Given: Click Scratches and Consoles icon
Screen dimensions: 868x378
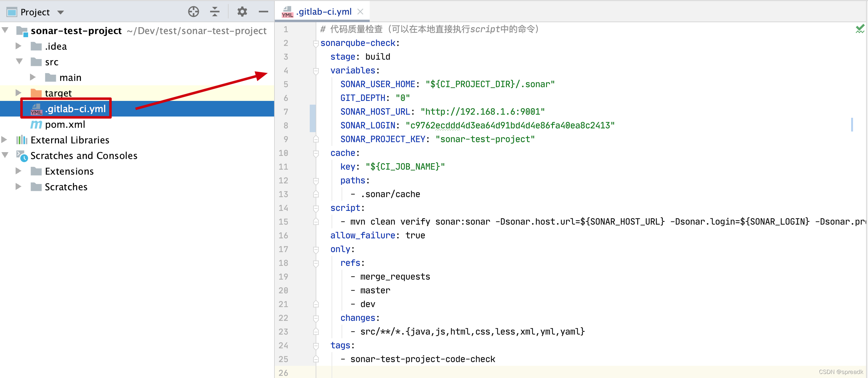Looking at the screenshot, I should tap(22, 156).
